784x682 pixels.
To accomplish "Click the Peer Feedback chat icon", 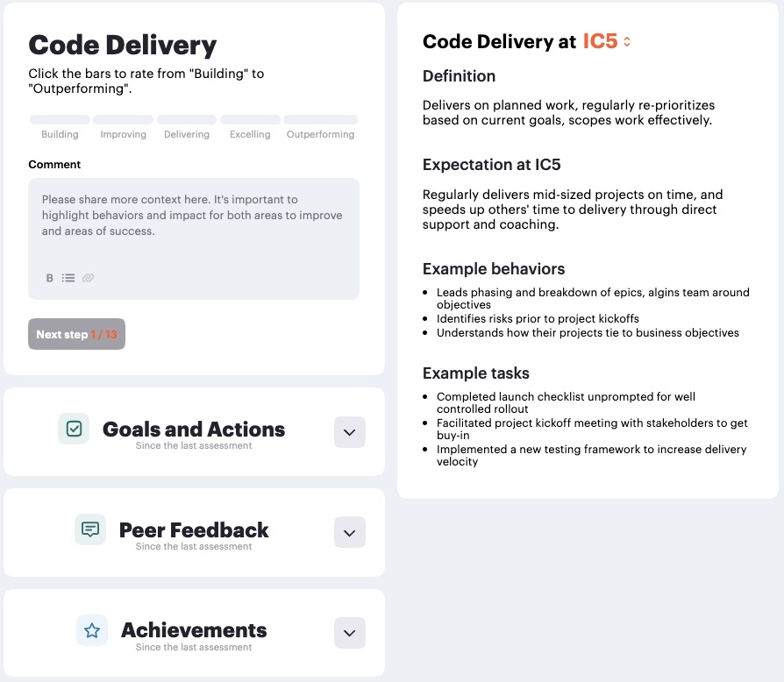I will pyautogui.click(x=90, y=529).
